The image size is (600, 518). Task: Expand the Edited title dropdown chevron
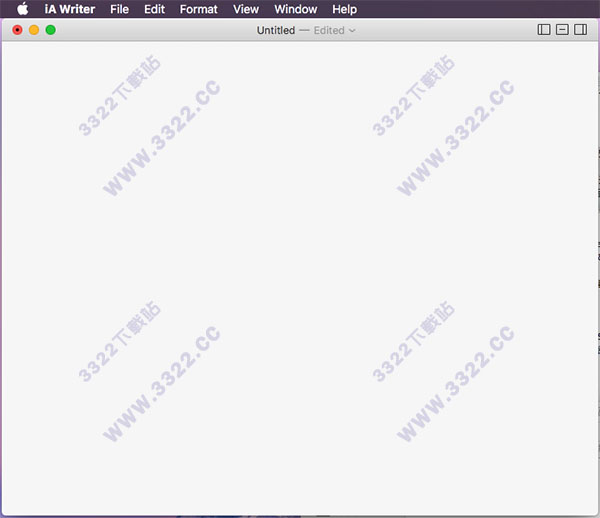352,31
